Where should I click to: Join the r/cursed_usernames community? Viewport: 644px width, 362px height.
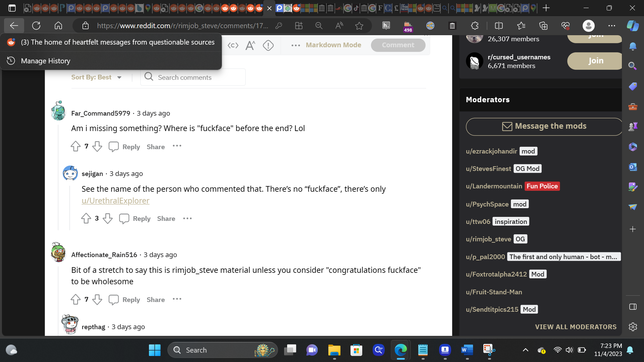(x=595, y=61)
